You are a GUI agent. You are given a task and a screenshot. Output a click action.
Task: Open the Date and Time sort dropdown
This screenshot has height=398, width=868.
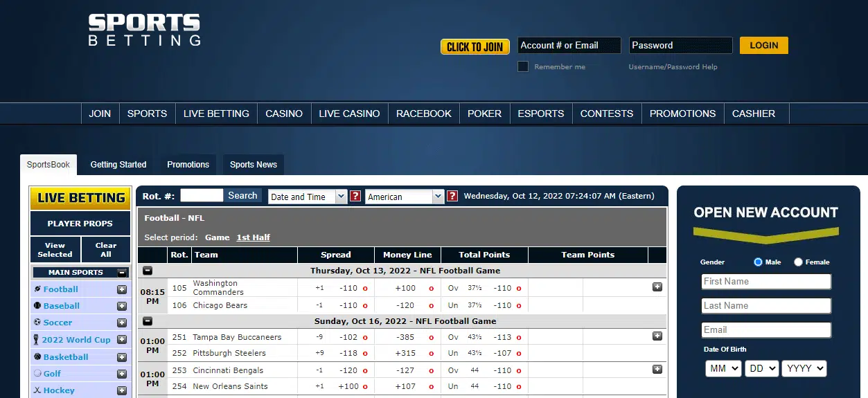(308, 197)
